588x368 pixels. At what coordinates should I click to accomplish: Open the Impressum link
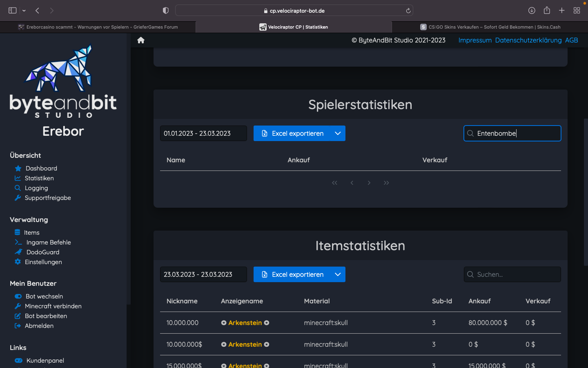[x=475, y=40]
